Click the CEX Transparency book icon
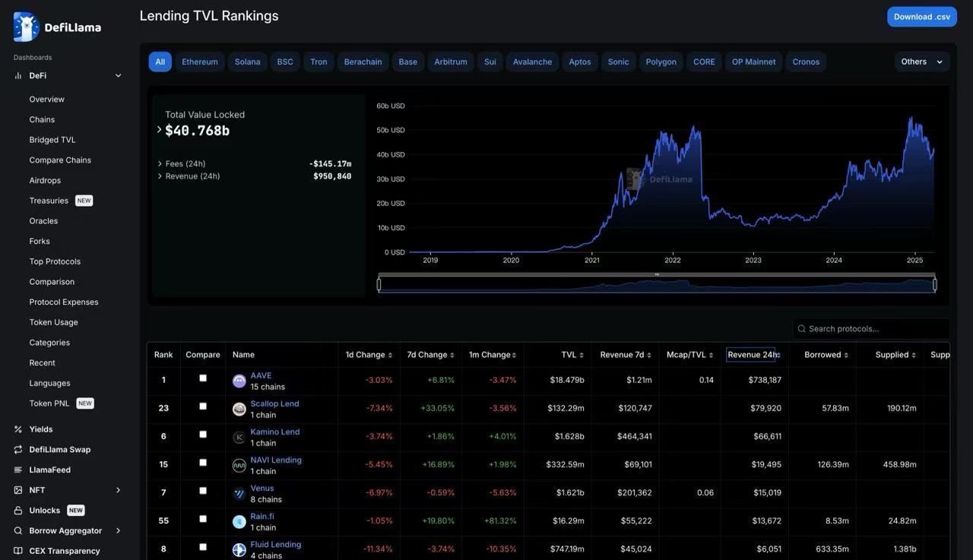 click(18, 551)
